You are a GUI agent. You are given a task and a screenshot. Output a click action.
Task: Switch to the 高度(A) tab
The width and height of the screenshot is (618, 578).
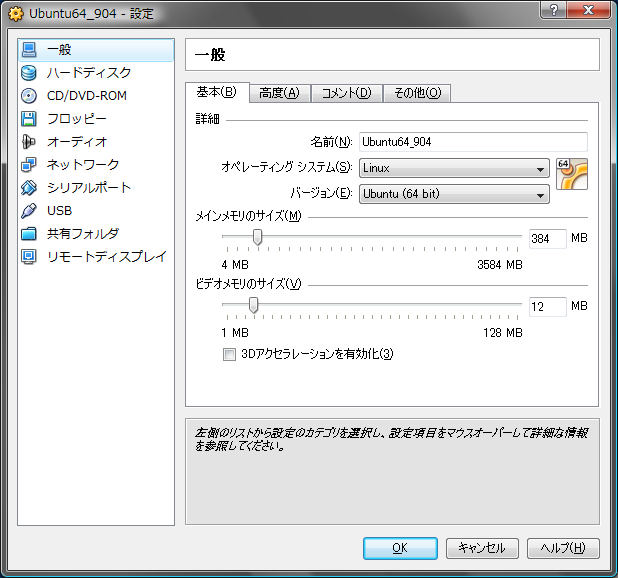[279, 93]
